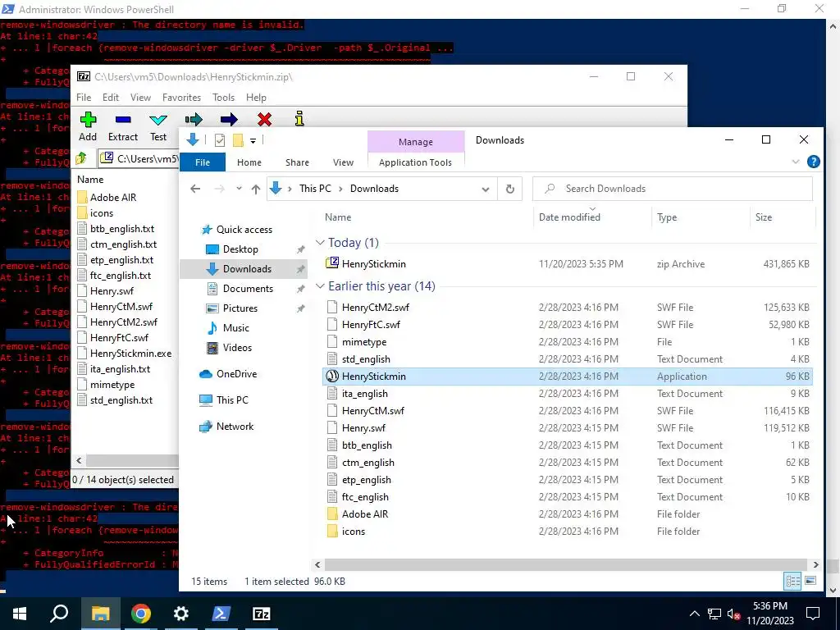Click New folder quick access icon
840x630 pixels.
238,140
